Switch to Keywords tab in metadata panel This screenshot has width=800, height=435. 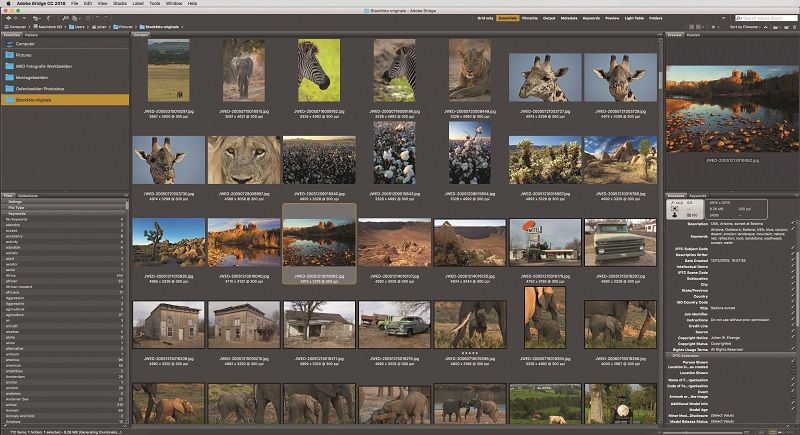697,195
